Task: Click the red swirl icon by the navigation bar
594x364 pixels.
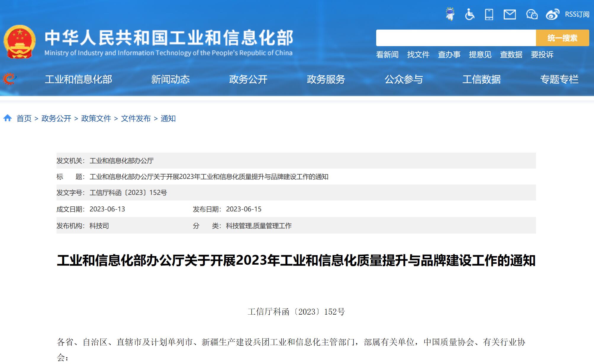Action: coord(9,79)
